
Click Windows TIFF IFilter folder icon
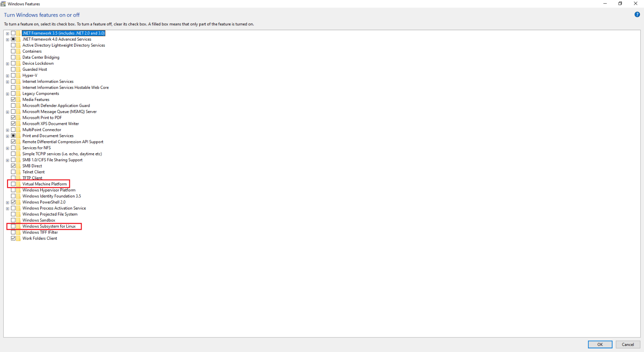pos(19,232)
